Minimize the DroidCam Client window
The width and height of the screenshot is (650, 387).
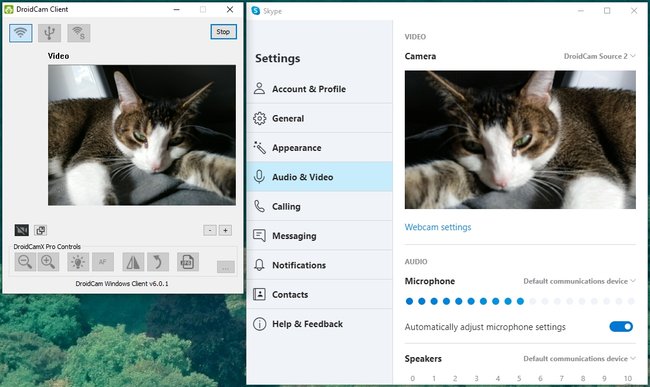(177, 9)
